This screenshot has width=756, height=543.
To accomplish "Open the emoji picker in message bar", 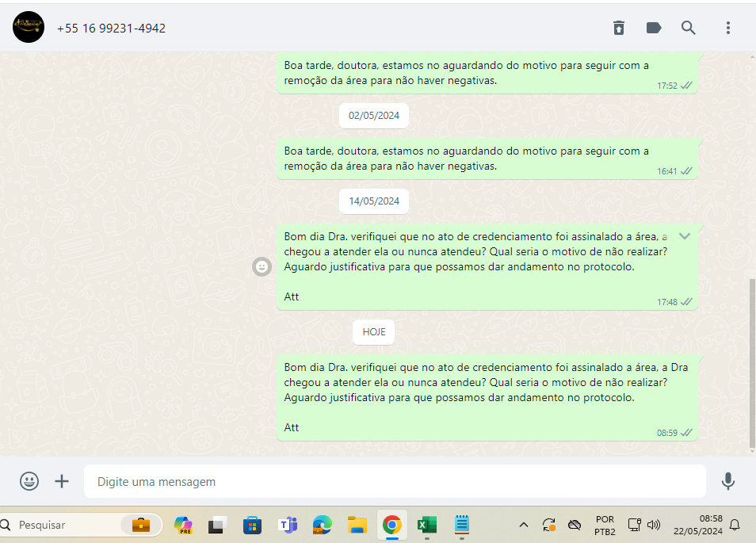I will (x=29, y=481).
